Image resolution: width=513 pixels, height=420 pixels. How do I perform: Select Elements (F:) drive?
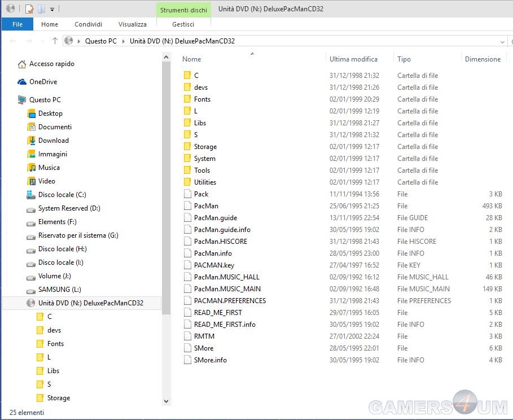click(57, 222)
